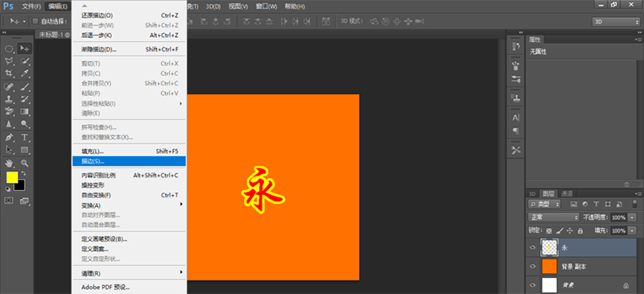Select the Pen tool
Viewport: 644px width, 294px height.
point(9,137)
